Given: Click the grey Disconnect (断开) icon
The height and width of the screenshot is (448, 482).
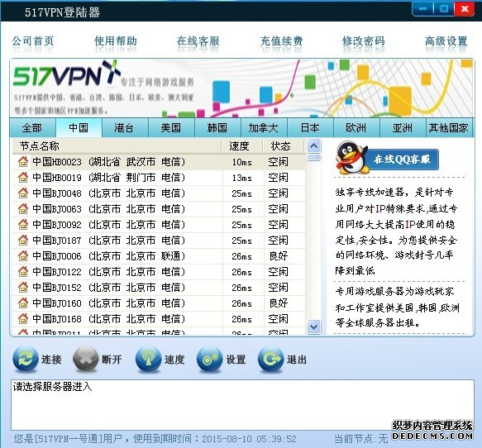Looking at the screenshot, I should (86, 359).
